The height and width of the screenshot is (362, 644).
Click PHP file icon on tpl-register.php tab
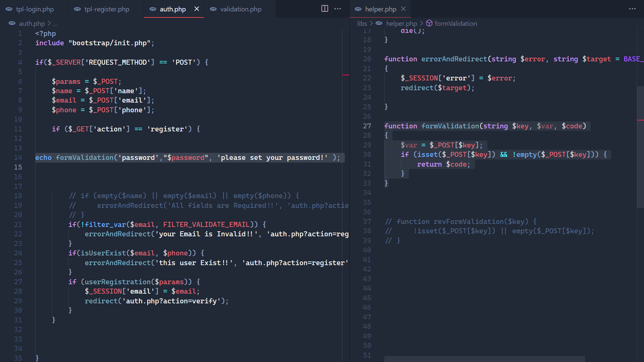[77, 9]
